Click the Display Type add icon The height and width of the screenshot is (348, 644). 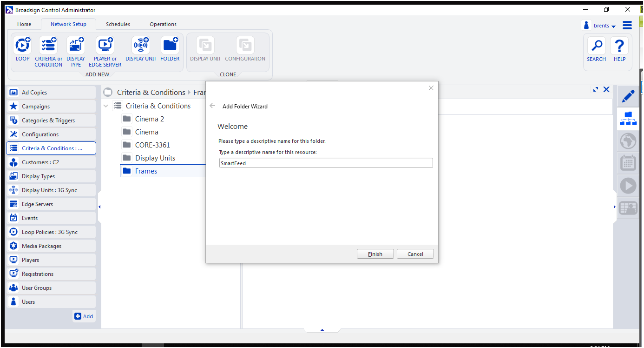point(76,46)
